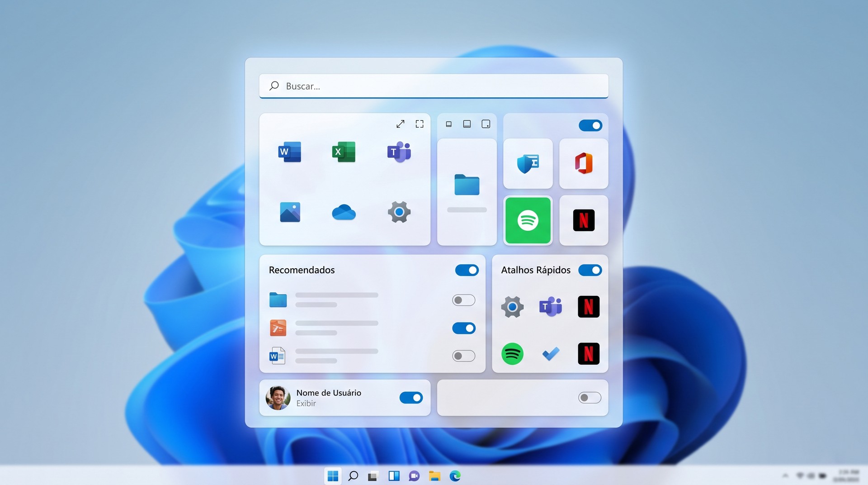The height and width of the screenshot is (485, 868).
Task: Turn off the Recomendados section toggle
Action: click(x=467, y=270)
